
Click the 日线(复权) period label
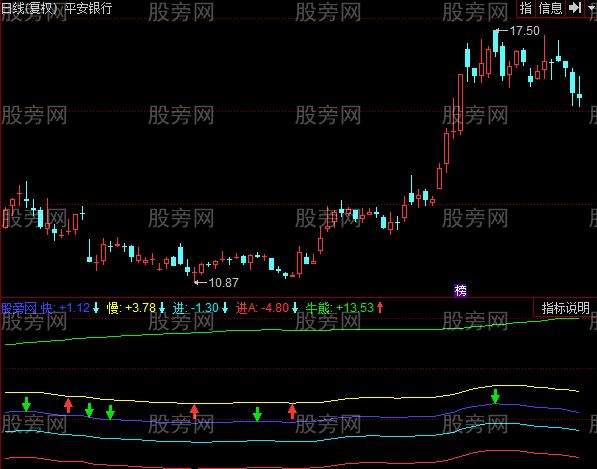click(x=29, y=8)
